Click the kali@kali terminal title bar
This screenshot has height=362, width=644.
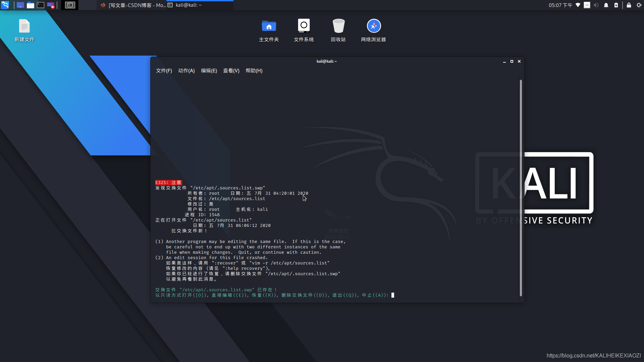(326, 61)
